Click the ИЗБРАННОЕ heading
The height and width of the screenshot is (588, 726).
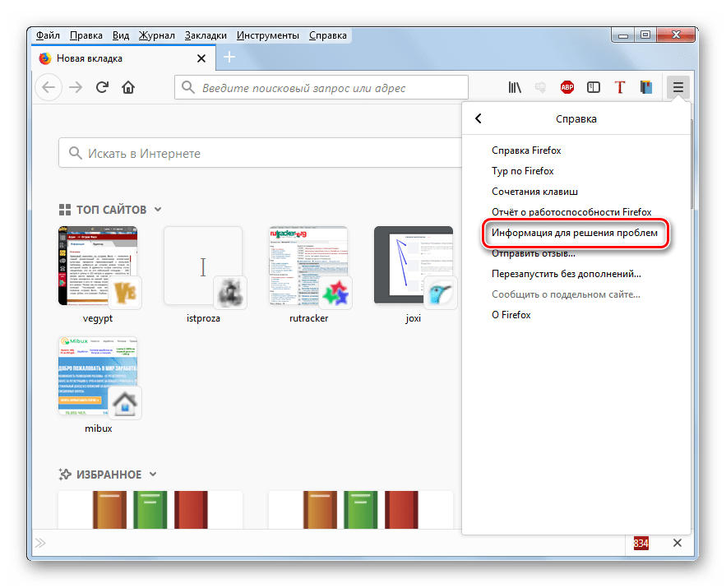pyautogui.click(x=109, y=475)
